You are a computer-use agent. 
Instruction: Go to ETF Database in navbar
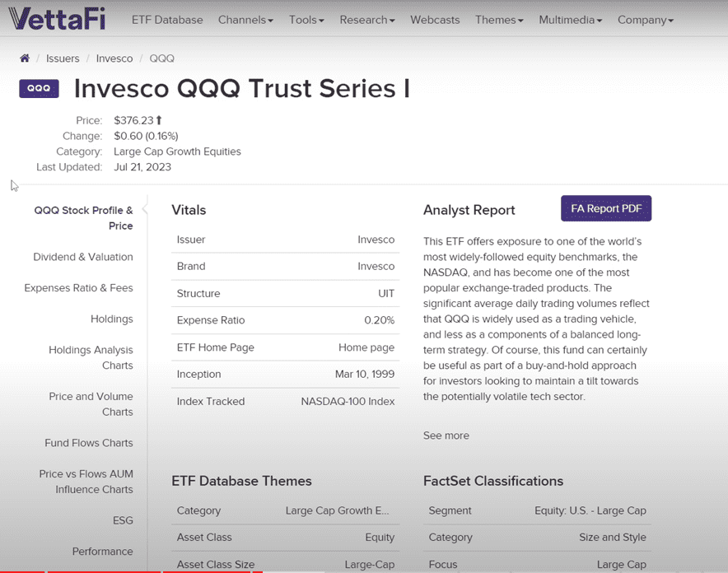coord(167,20)
